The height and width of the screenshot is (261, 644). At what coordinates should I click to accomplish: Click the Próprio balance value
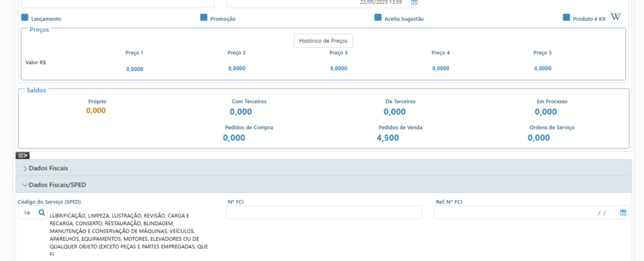(x=96, y=111)
